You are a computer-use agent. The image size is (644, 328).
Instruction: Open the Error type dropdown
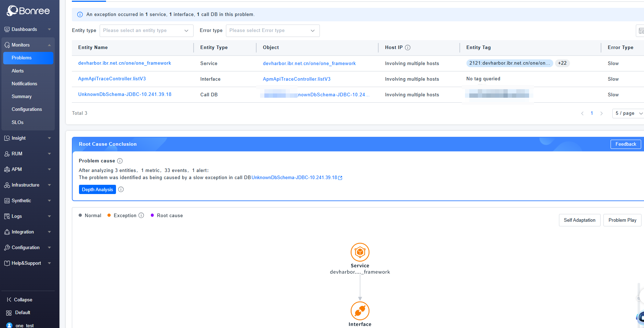[x=273, y=31]
